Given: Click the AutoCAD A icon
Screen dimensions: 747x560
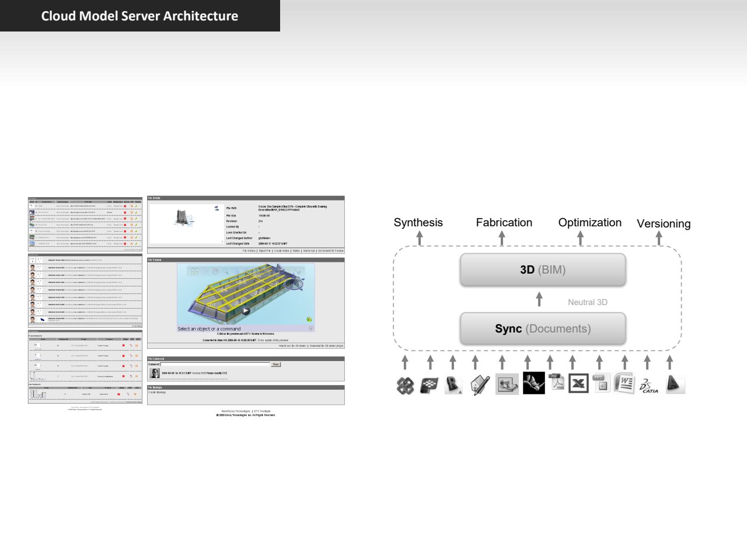Looking at the screenshot, I should 674,384.
